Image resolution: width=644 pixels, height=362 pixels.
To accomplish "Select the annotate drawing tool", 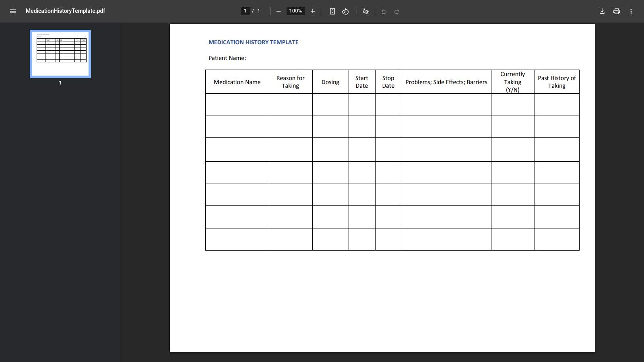I will pyautogui.click(x=365, y=11).
